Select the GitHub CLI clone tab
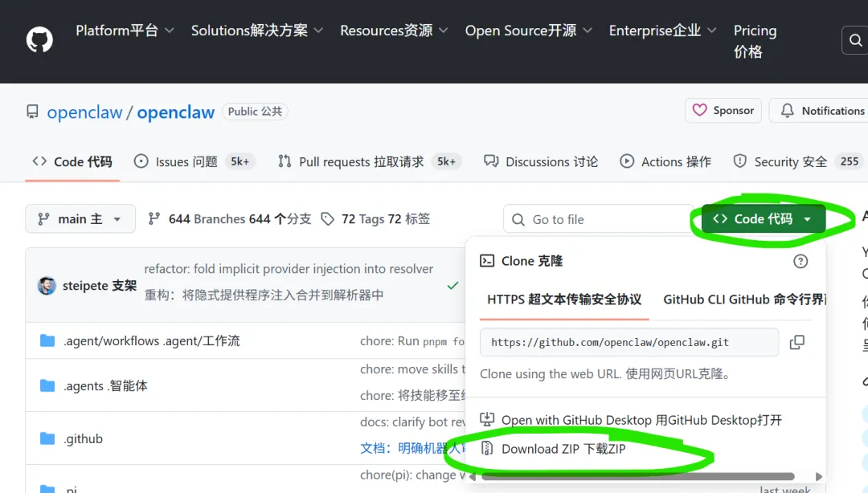 pyautogui.click(x=744, y=299)
